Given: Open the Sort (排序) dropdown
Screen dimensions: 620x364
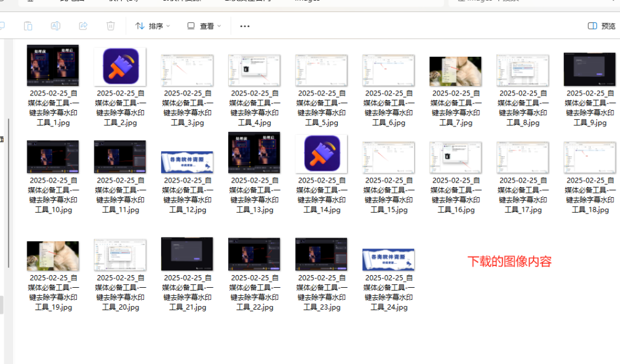Looking at the screenshot, I should click(x=152, y=26).
